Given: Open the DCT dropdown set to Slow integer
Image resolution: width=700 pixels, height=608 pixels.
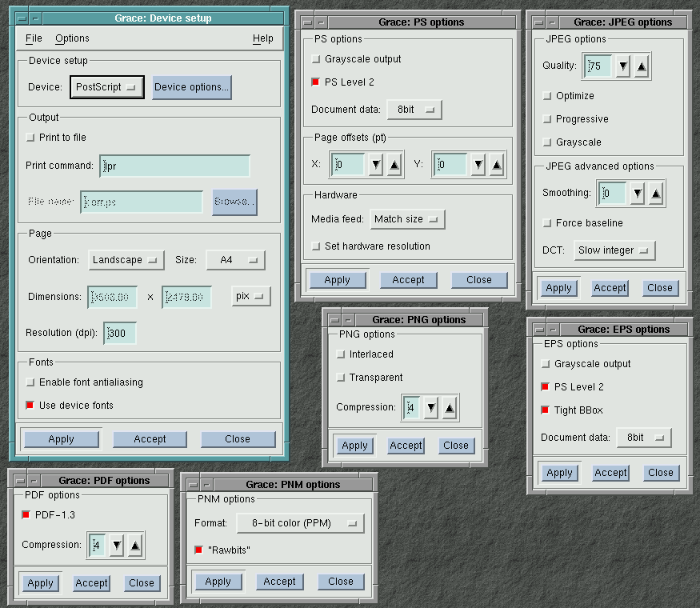Looking at the screenshot, I should 614,250.
